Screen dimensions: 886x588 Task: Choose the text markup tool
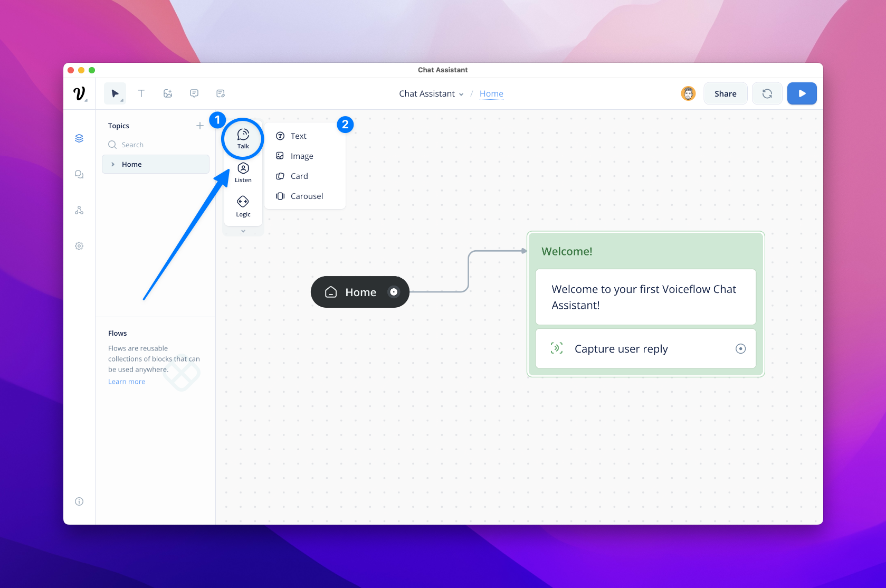(x=141, y=93)
